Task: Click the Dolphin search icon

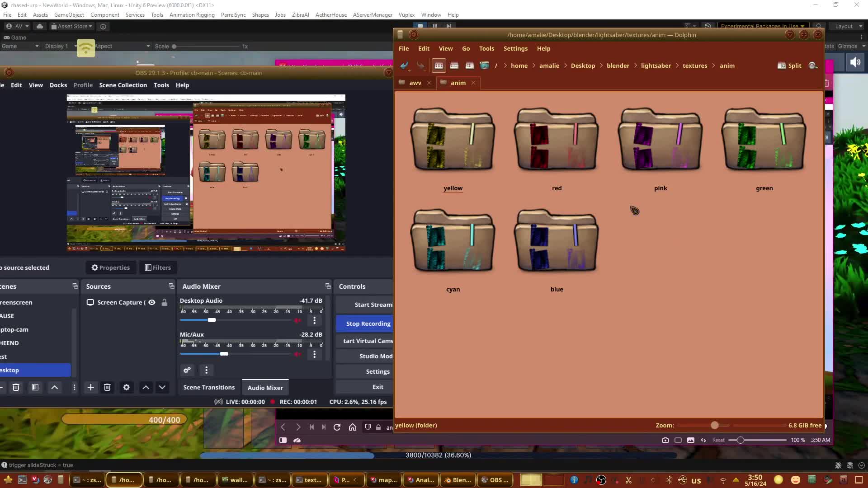Action: [x=813, y=66]
